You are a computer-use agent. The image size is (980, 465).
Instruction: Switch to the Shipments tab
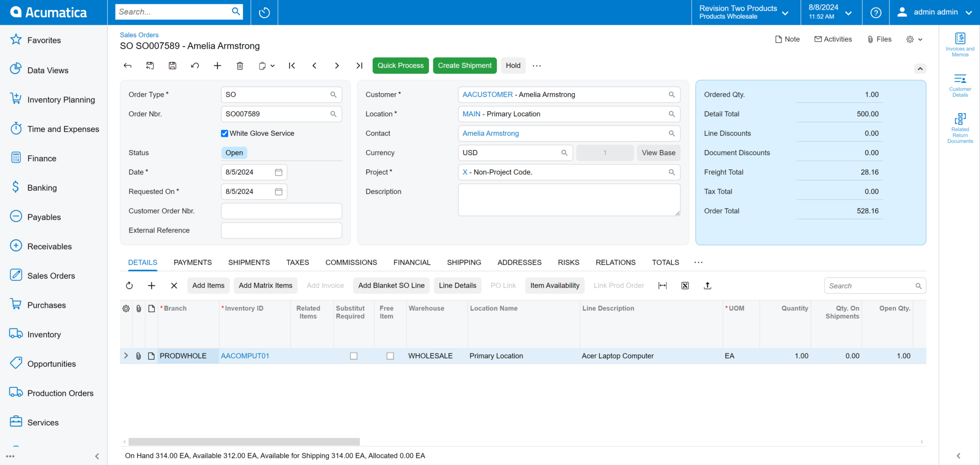point(249,262)
